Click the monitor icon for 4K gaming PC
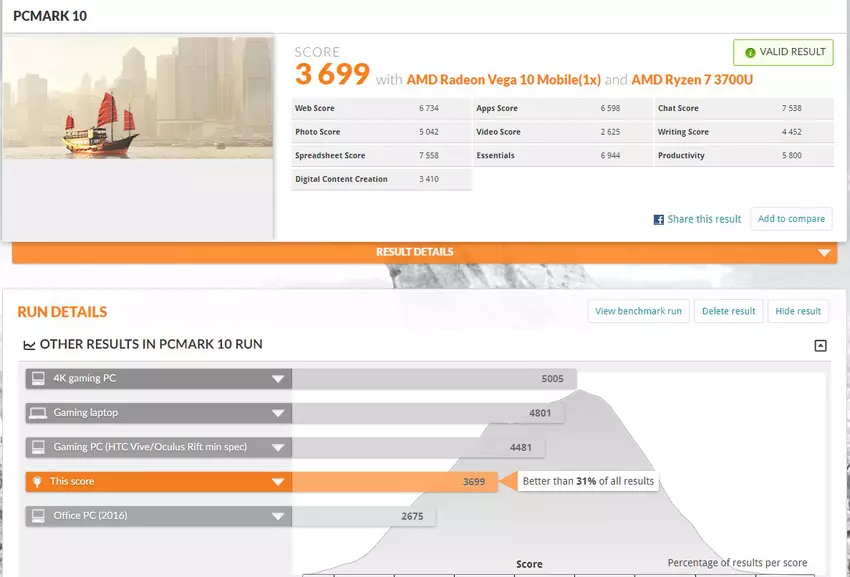The width and height of the screenshot is (850, 577). coord(38,379)
